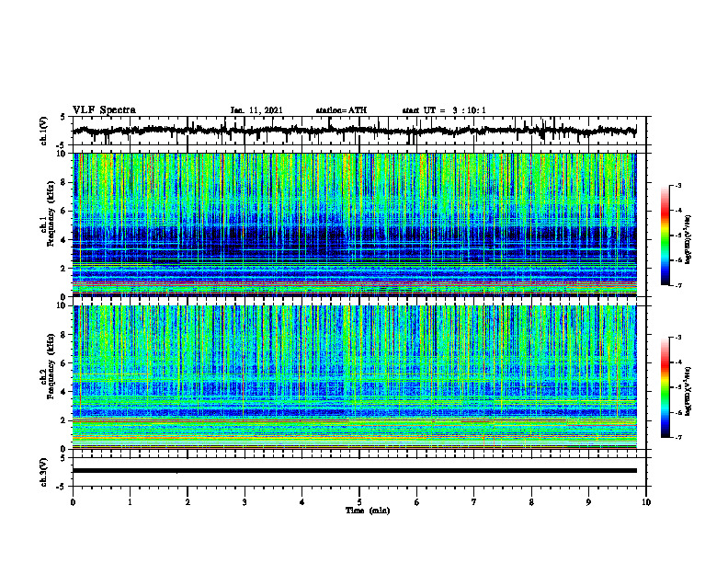Click the "10" tick on the time axis
728x563 pixels.
[x=646, y=502]
